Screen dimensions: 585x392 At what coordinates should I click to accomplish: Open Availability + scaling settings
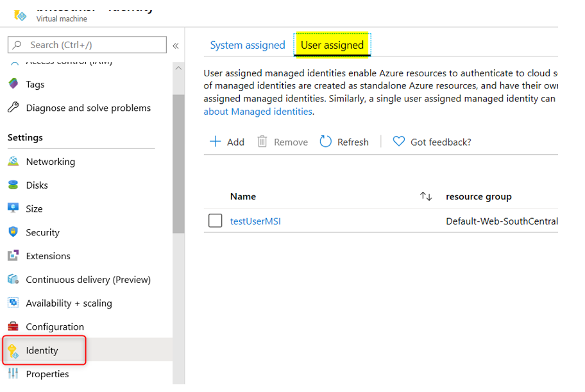pyautogui.click(x=69, y=303)
